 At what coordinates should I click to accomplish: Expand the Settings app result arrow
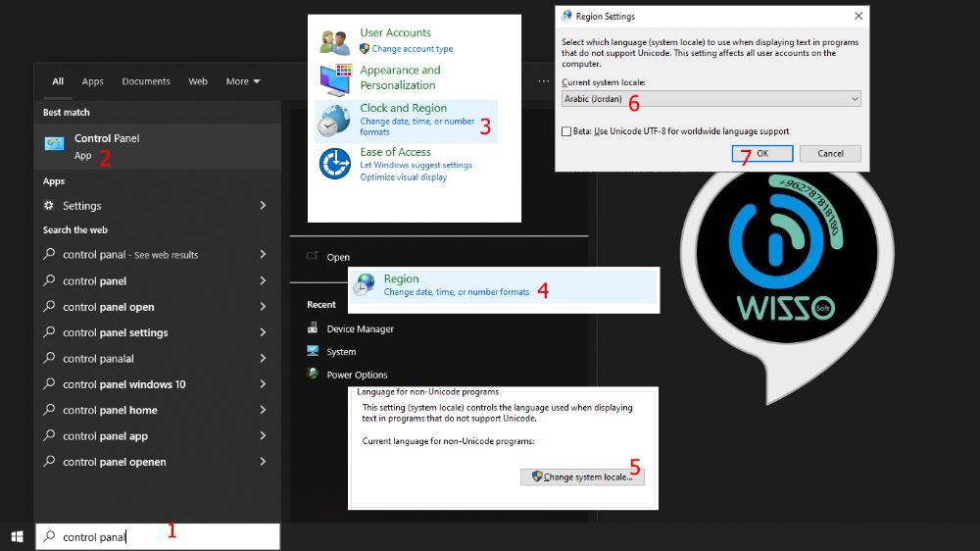point(263,206)
